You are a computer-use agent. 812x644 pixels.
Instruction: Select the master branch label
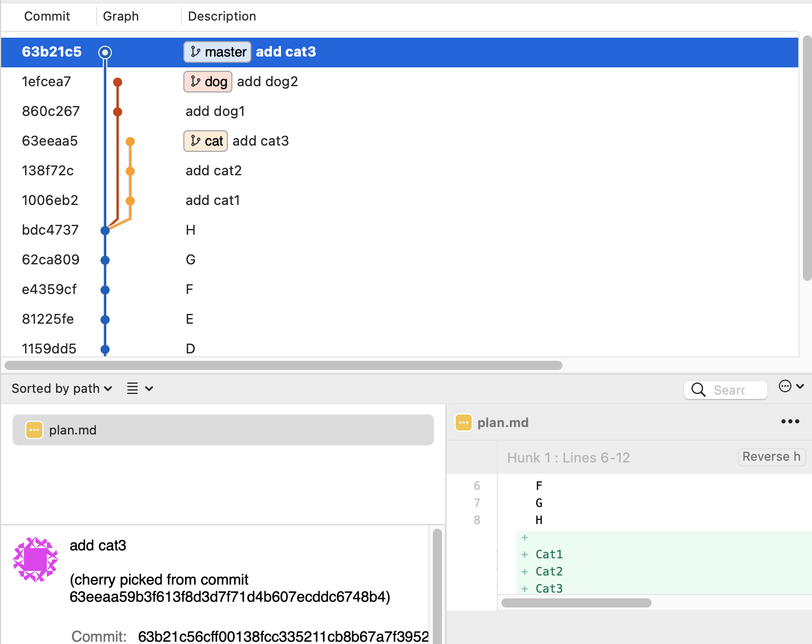coord(217,52)
